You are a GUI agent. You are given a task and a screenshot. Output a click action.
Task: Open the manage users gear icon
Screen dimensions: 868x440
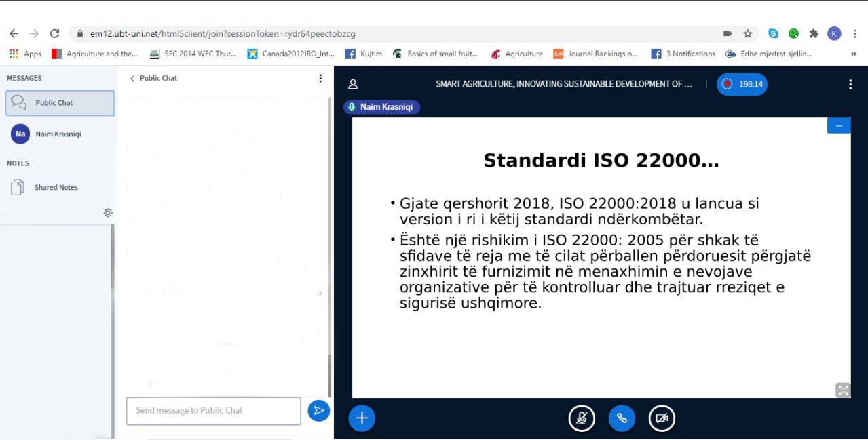pos(108,213)
